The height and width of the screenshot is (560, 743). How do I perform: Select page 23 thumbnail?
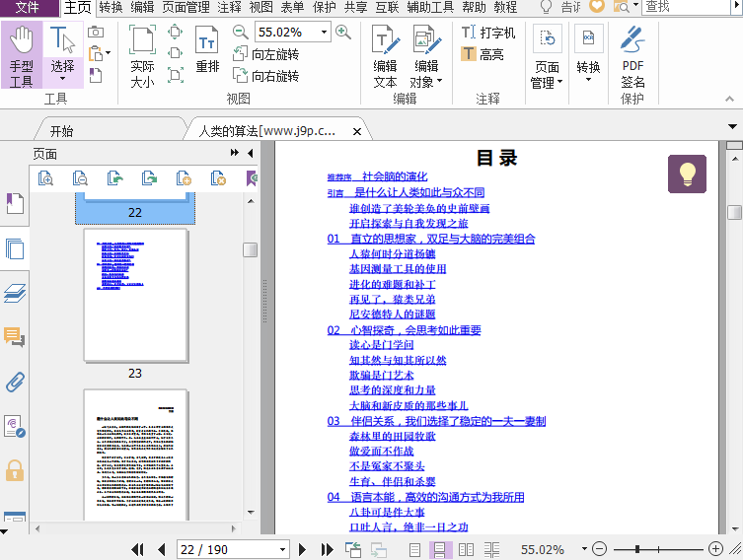pos(135,296)
